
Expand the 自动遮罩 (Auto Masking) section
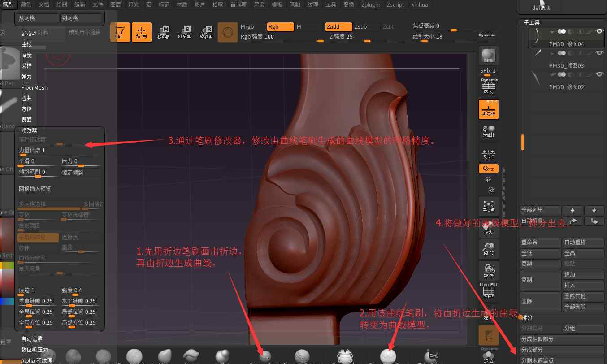pyautogui.click(x=32, y=339)
